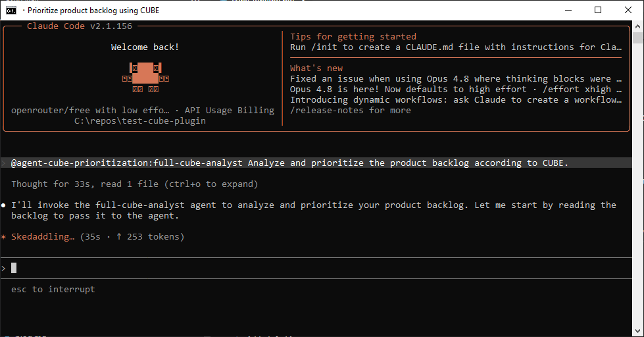This screenshot has width=644, height=337.
Task: Click the command prompt icon in title bar
Action: 11,11
